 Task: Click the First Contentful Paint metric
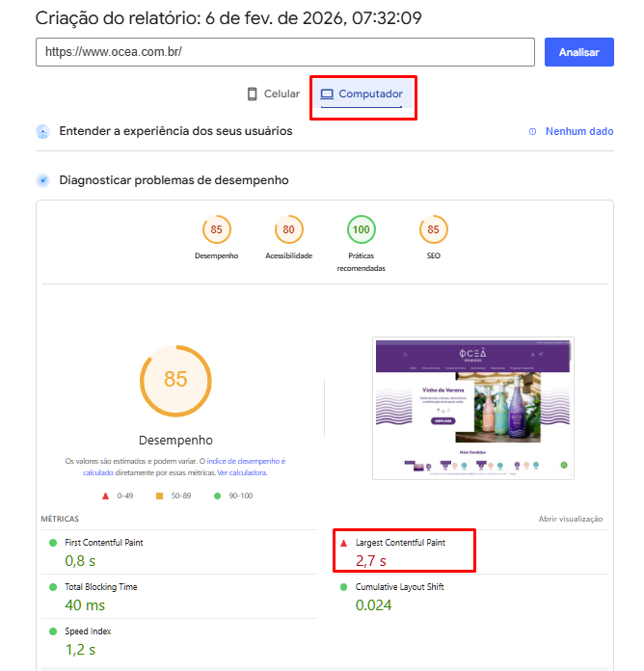click(x=104, y=543)
